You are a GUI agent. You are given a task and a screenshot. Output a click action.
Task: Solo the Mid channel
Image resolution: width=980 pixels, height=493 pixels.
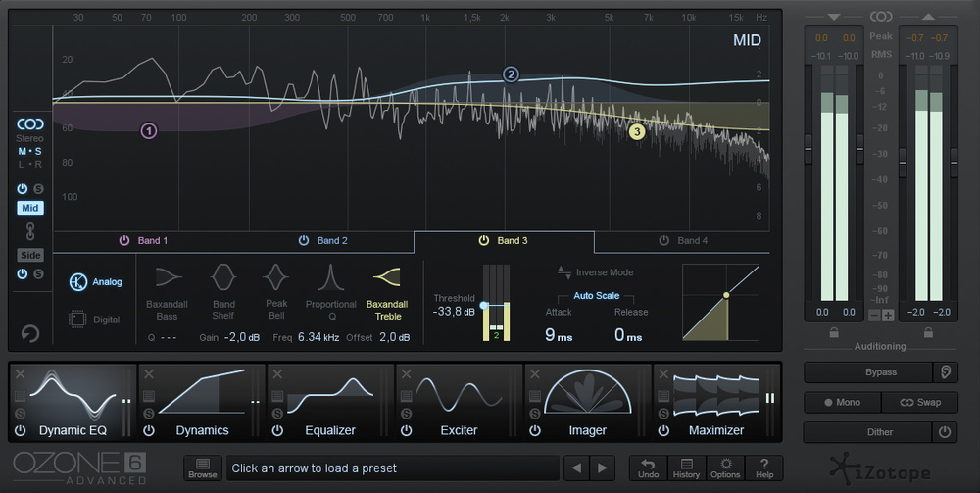38,189
